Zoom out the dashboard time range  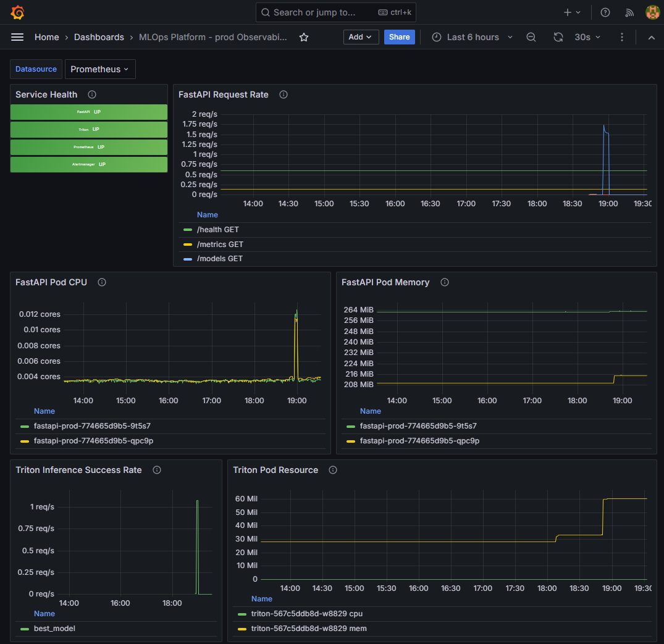(x=531, y=37)
